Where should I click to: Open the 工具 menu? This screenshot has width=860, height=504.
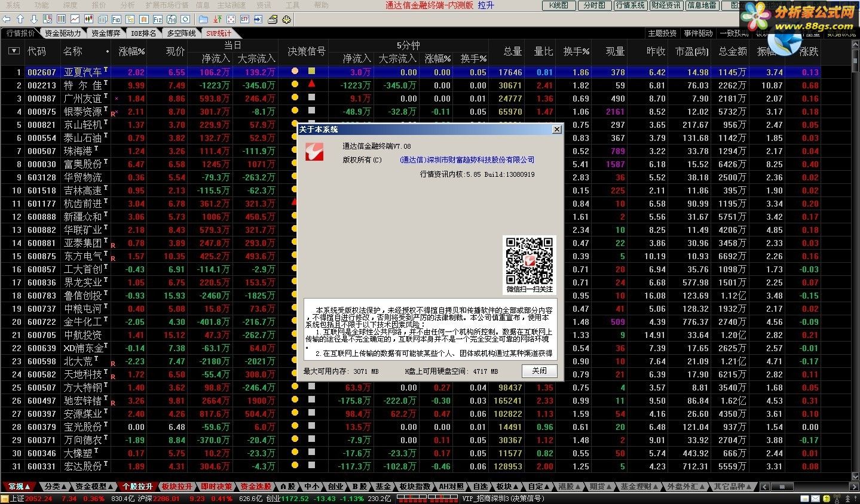(x=292, y=5)
